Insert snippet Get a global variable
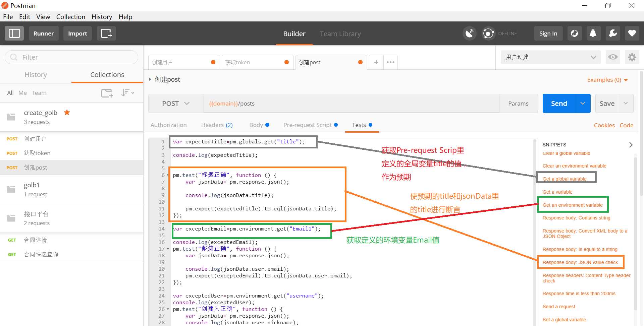Viewport: 644px width, 326px height. point(565,179)
